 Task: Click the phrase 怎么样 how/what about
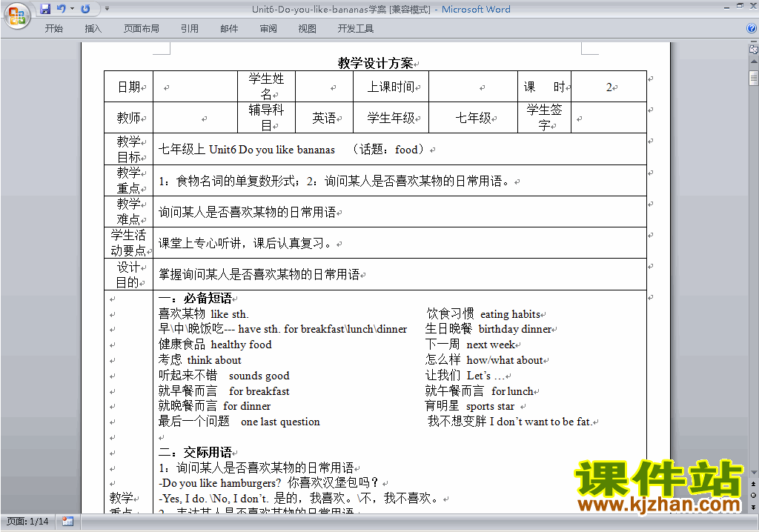point(484,360)
